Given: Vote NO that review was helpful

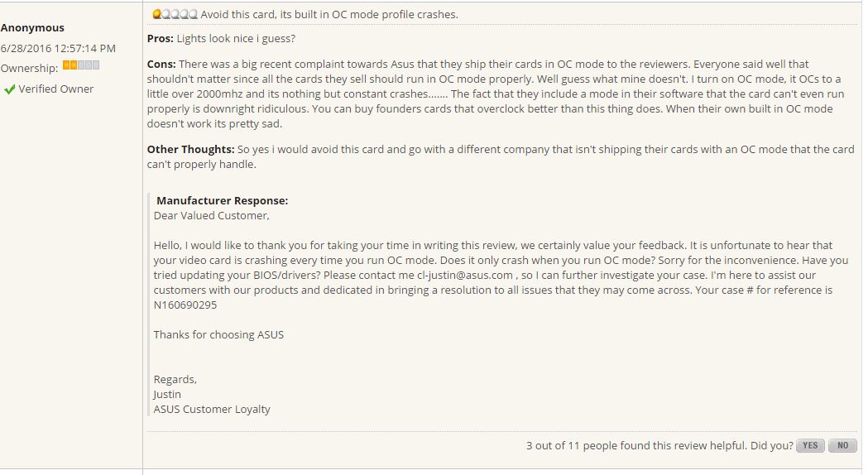Looking at the screenshot, I should 842,446.
